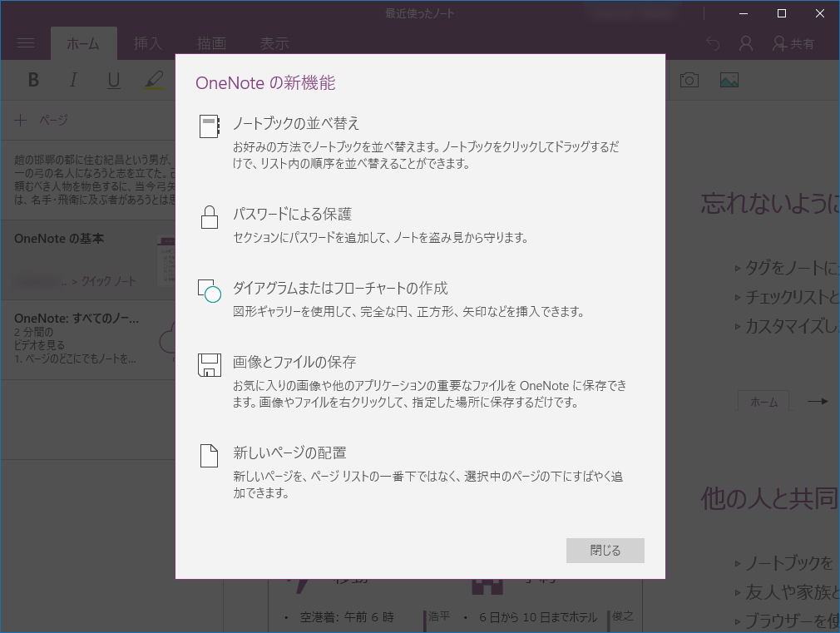The height and width of the screenshot is (633, 840).
Task: Select the highlighter tool
Action: [154, 79]
